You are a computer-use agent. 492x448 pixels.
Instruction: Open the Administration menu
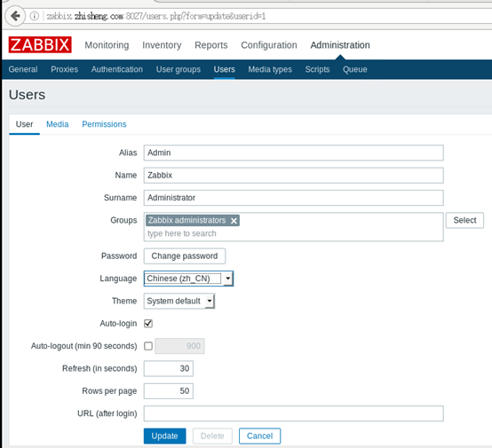[x=340, y=45]
